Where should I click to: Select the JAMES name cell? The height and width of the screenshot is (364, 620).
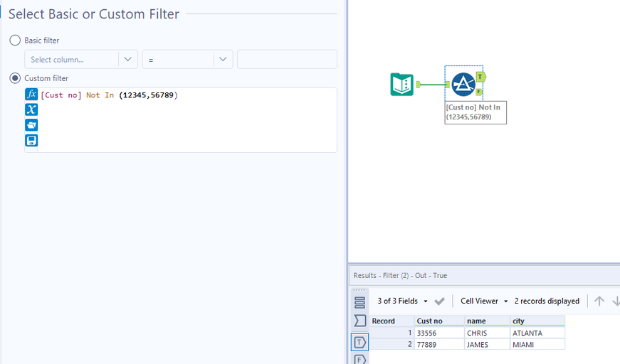pyautogui.click(x=487, y=344)
